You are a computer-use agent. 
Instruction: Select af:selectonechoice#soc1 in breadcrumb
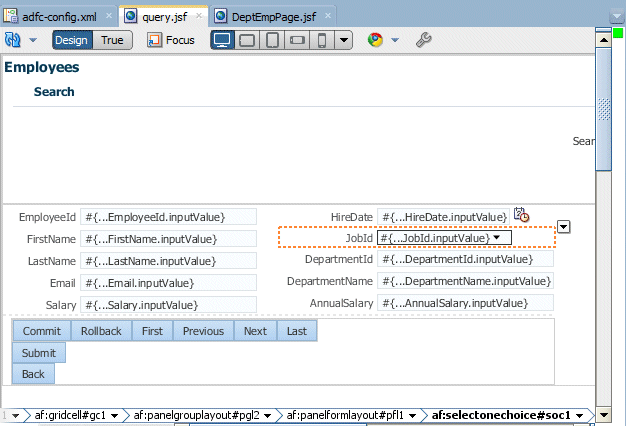[x=501, y=416]
